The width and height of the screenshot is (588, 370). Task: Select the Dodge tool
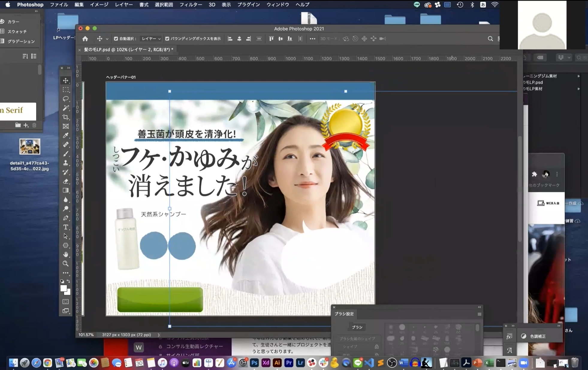66,209
